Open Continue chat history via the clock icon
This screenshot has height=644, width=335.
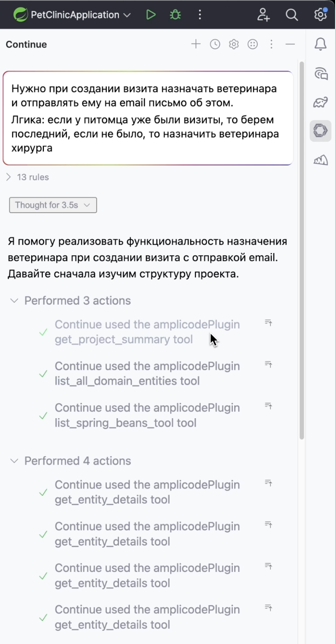(215, 44)
